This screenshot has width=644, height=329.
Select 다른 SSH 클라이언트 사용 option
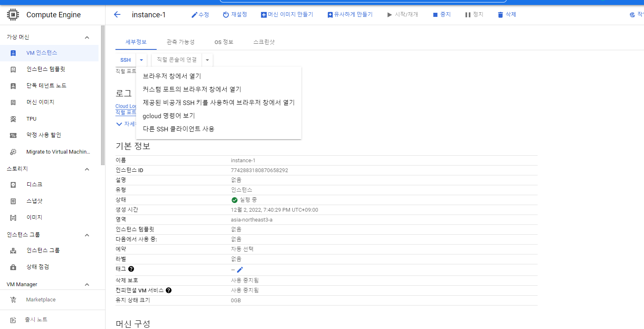tap(219, 129)
